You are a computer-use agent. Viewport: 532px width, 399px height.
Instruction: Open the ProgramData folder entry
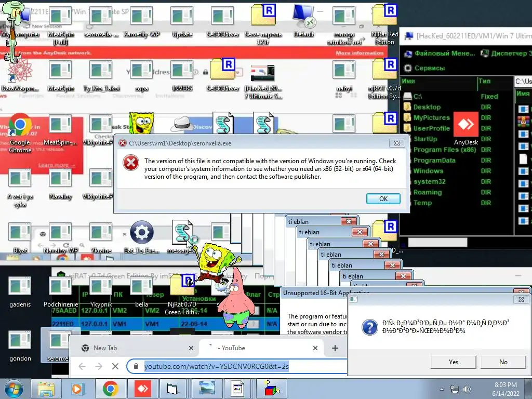coord(434,160)
